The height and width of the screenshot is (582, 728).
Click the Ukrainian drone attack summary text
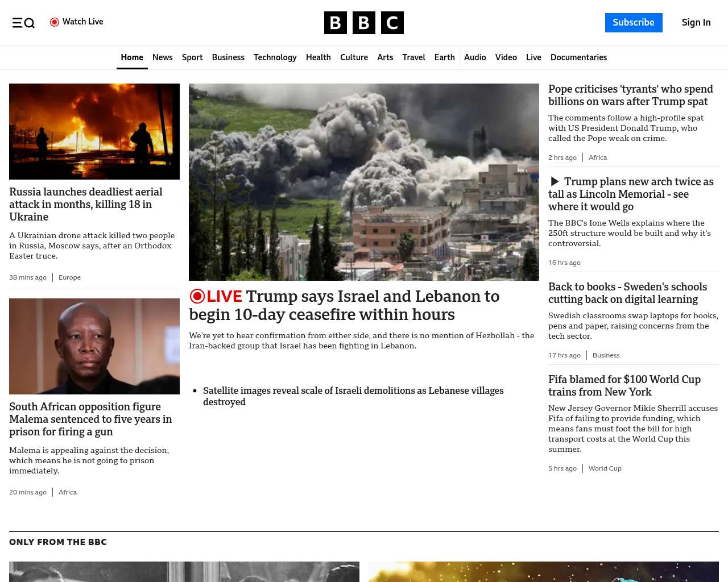tap(92, 246)
